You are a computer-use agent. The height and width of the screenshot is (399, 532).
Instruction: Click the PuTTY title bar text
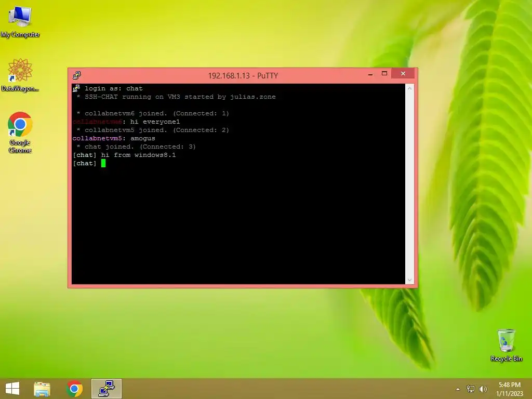(243, 76)
